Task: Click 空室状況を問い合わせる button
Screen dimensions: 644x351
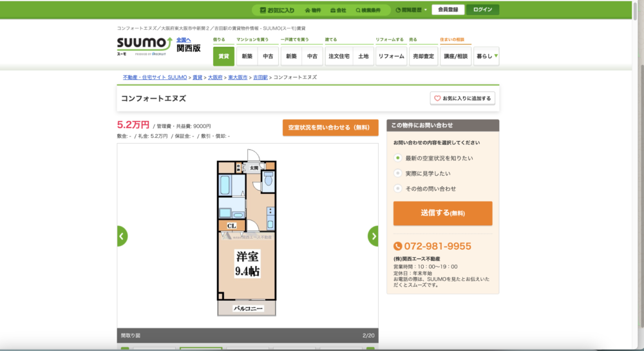Action: coord(330,128)
